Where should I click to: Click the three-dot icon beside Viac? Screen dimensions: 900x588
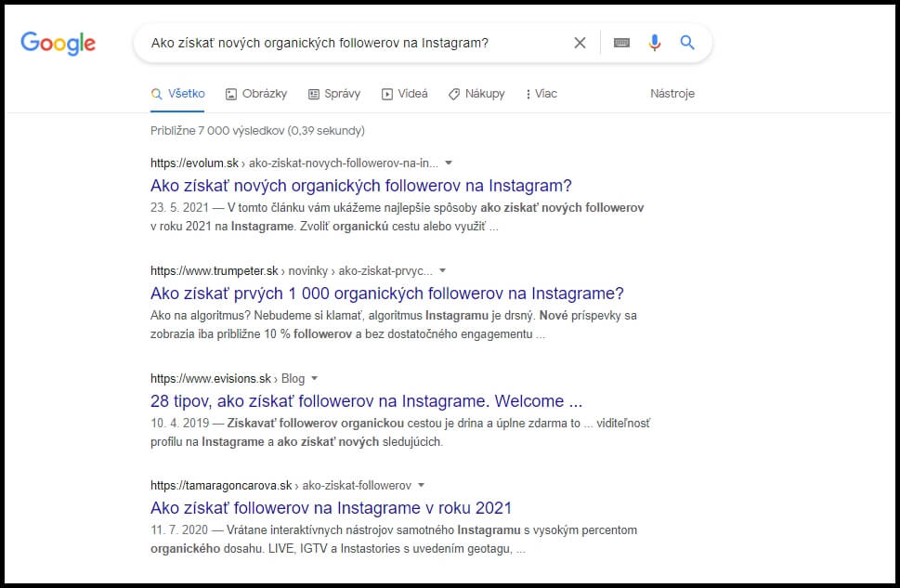pos(528,94)
